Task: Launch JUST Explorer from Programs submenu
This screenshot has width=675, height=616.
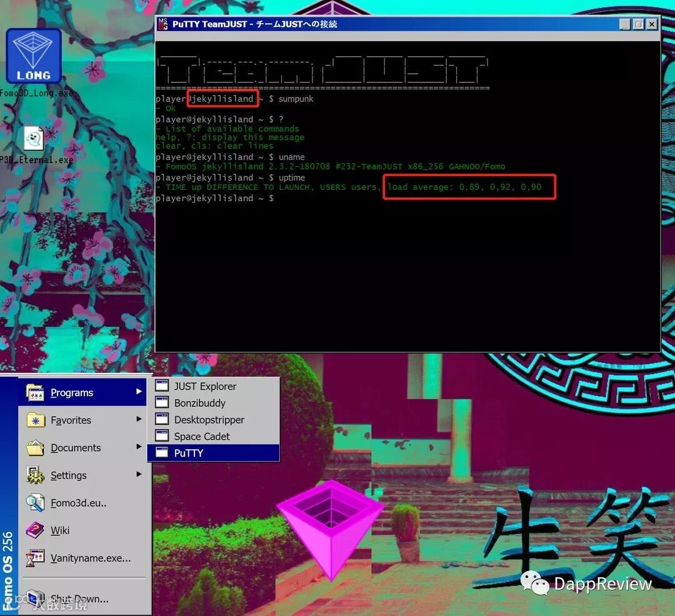Action: tap(214, 386)
